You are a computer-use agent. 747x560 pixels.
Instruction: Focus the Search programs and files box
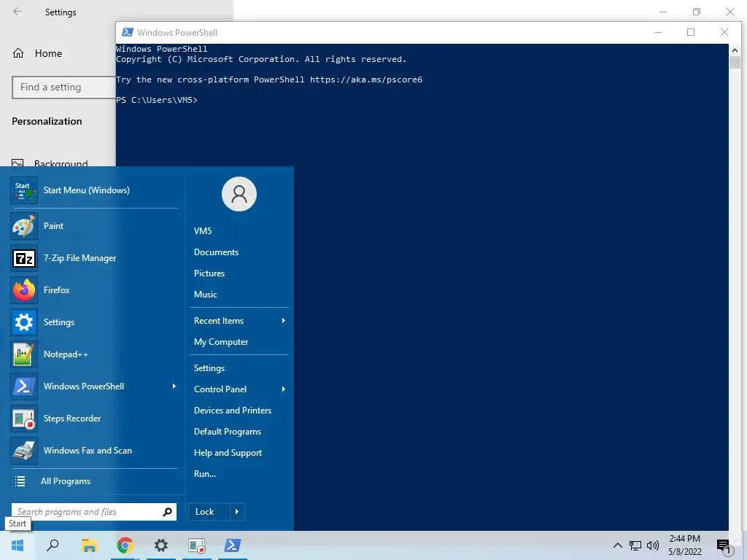coord(94,512)
